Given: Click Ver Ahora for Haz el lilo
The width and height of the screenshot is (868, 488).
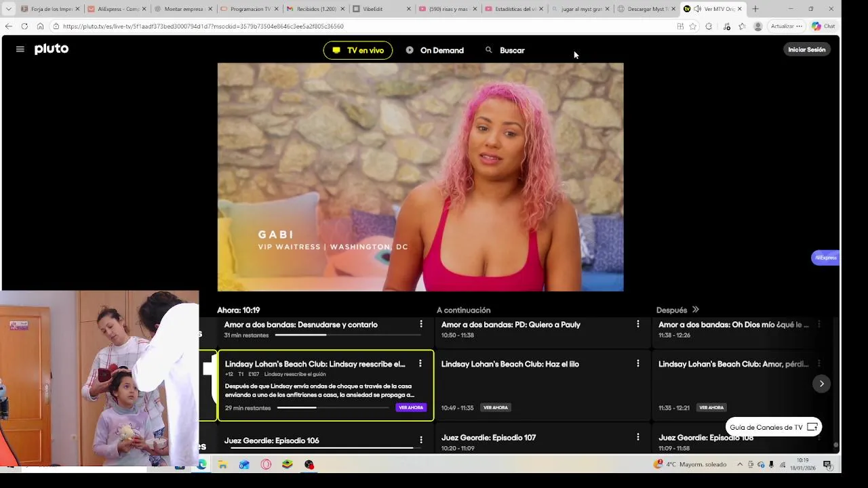Looking at the screenshot, I should [496, 408].
